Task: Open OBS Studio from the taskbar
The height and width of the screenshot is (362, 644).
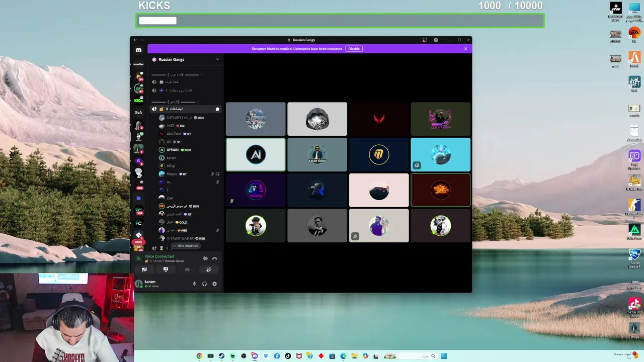Action: point(244,356)
